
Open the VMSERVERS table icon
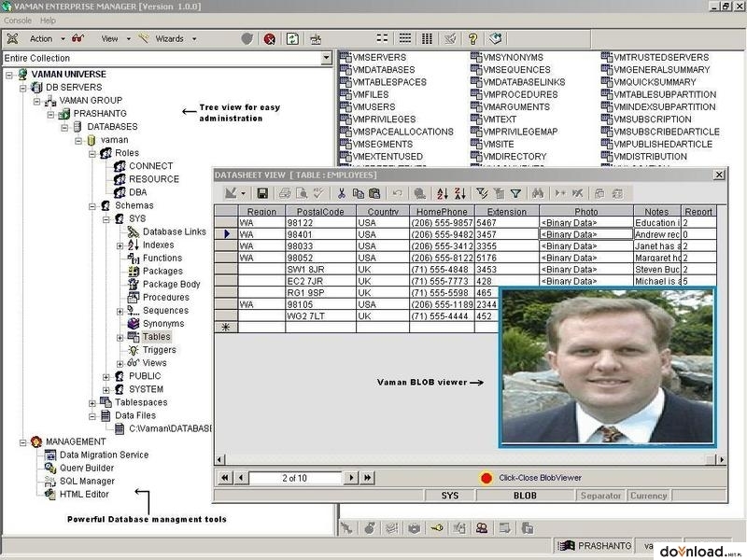[345, 57]
